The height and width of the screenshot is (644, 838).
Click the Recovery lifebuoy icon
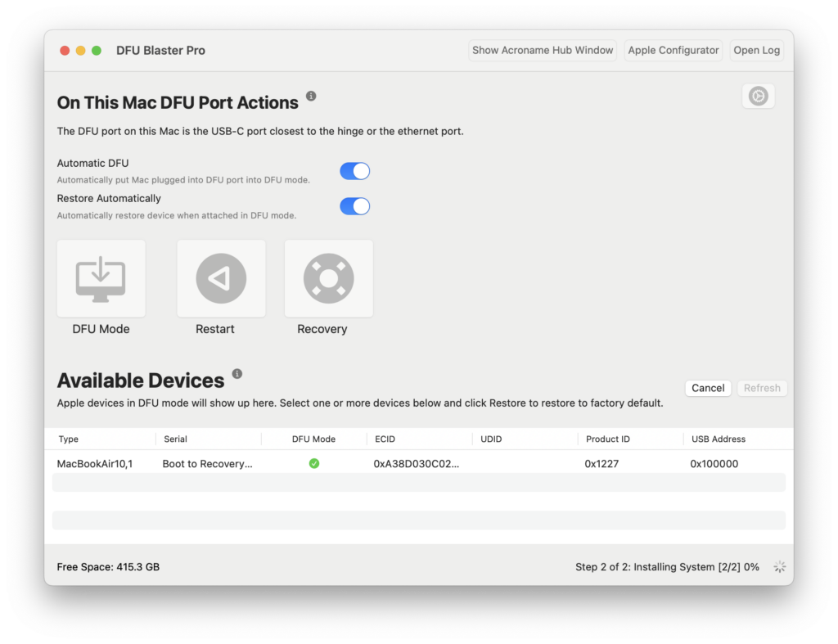[x=329, y=278]
